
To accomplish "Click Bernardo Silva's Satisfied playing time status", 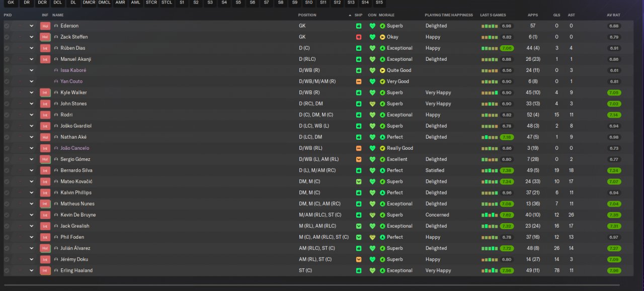I will click(x=436, y=170).
